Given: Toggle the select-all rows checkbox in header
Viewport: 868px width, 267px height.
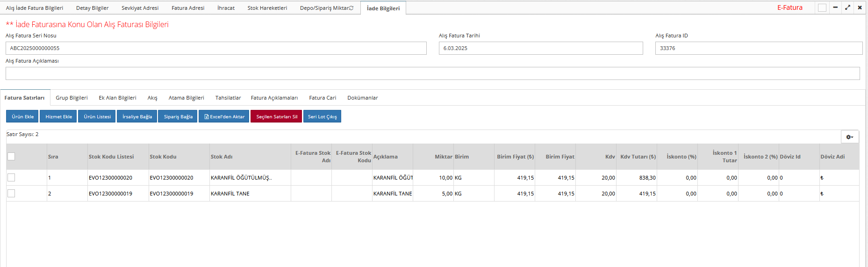Looking at the screenshot, I should click(x=11, y=157).
